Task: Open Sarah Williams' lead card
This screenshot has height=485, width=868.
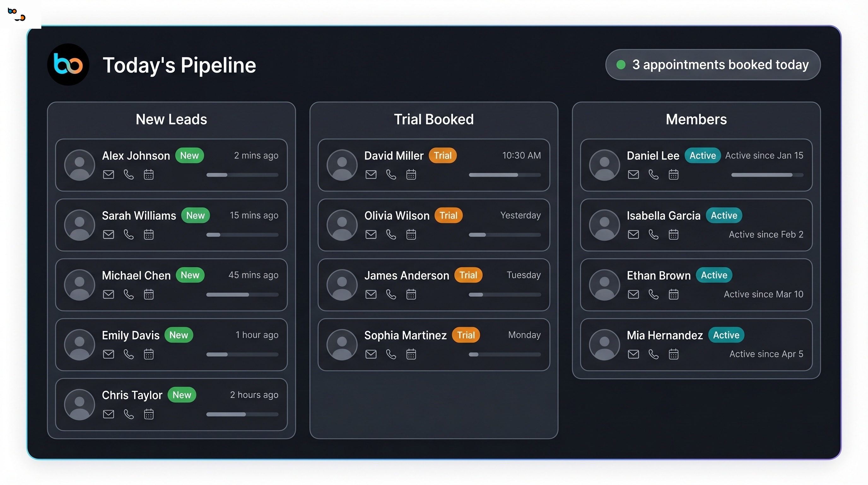Action: tap(171, 225)
